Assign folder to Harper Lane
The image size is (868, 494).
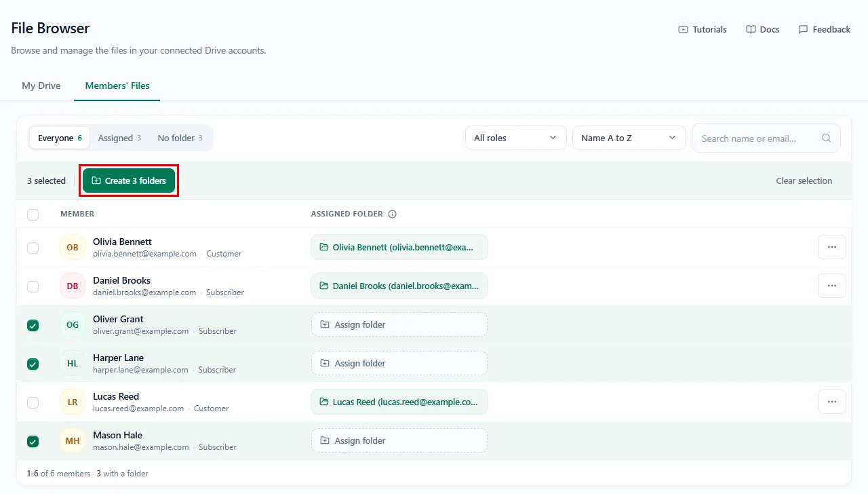tap(399, 363)
